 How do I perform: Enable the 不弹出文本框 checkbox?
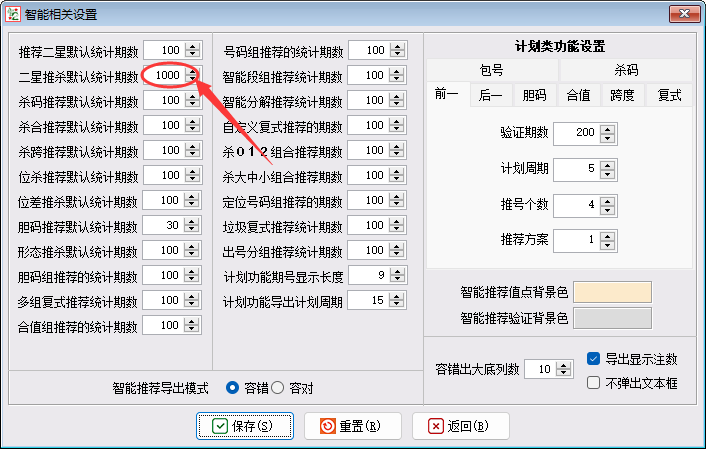[x=593, y=383]
